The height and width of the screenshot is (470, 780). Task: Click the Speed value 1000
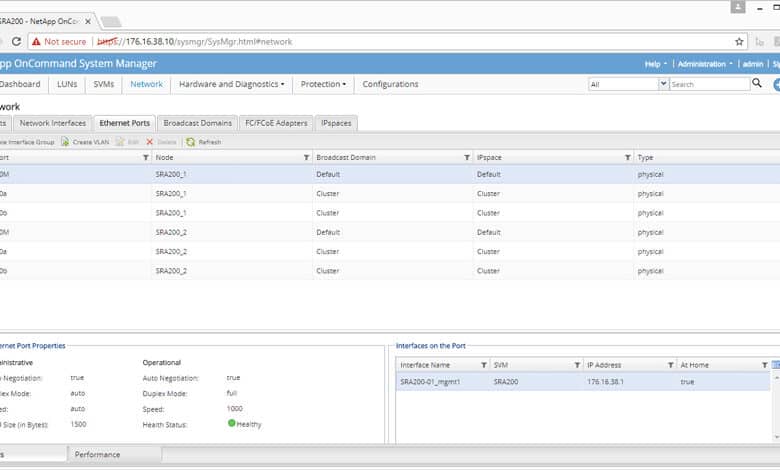click(234, 409)
